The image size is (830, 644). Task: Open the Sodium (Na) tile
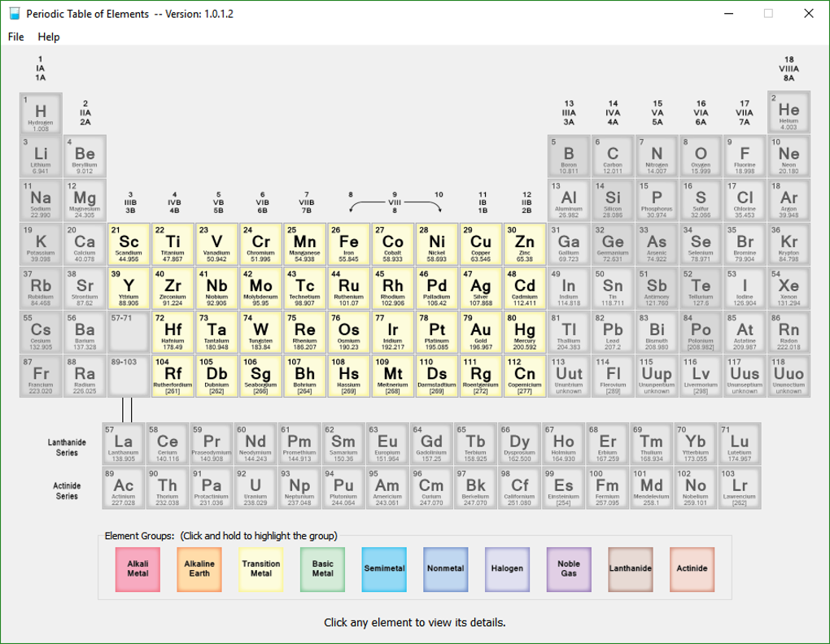pyautogui.click(x=41, y=200)
